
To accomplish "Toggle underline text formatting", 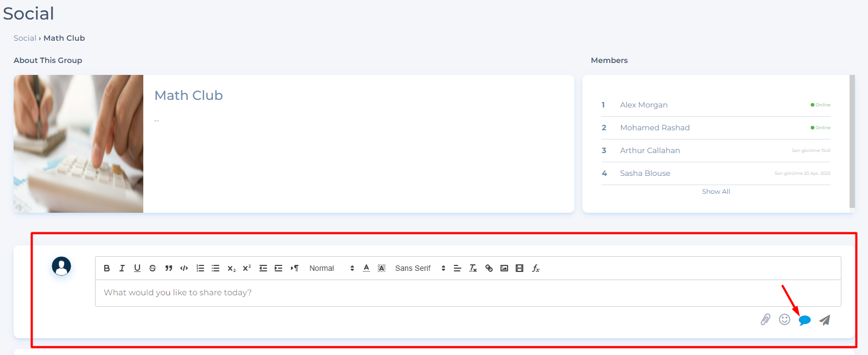I will click(x=137, y=268).
